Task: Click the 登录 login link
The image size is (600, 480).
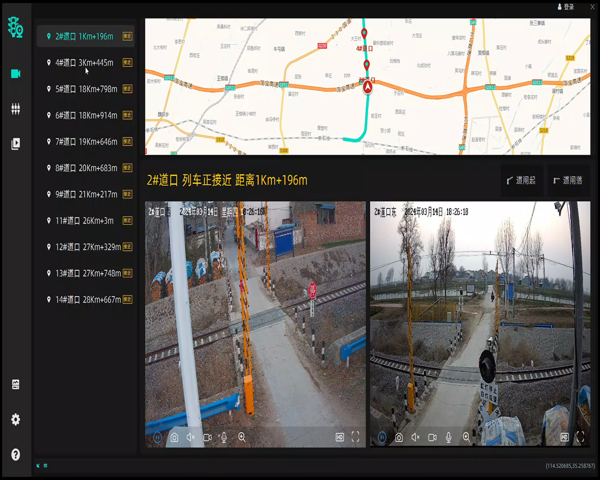Action: pyautogui.click(x=568, y=6)
